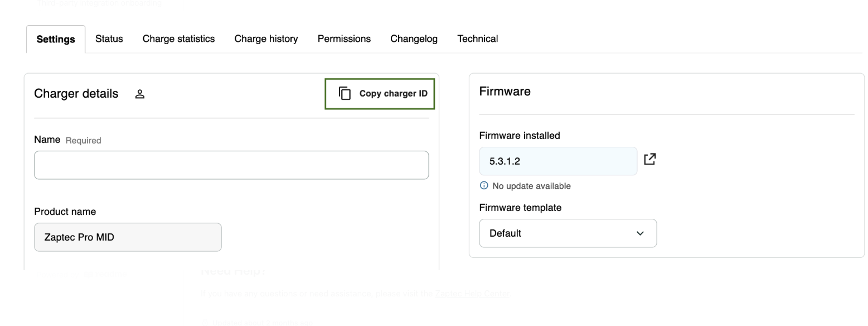Click the person icon beside Charger details
Image resolution: width=868 pixels, height=326 pixels.
tap(140, 94)
